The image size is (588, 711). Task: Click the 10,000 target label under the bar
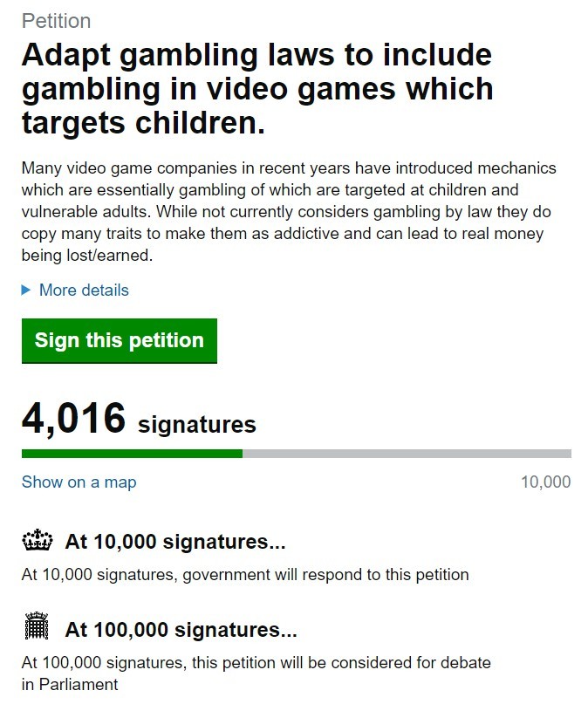[546, 482]
